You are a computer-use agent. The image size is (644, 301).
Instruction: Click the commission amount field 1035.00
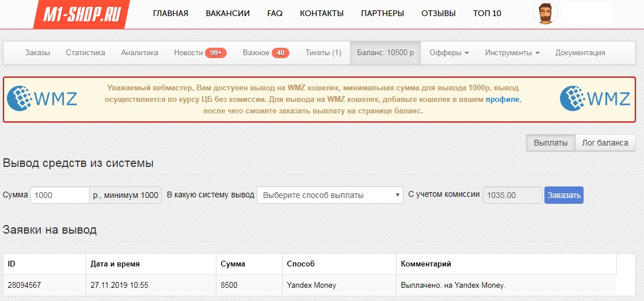click(x=512, y=195)
